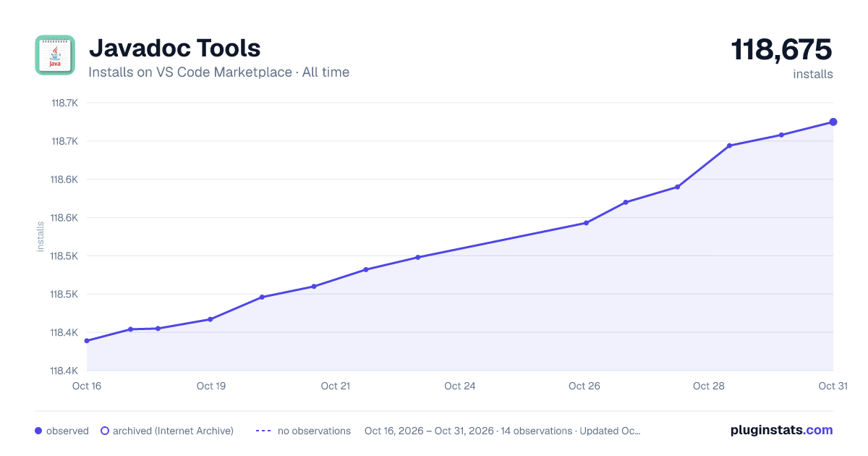Click the 'no observations' dashed legend marker

coord(263,431)
